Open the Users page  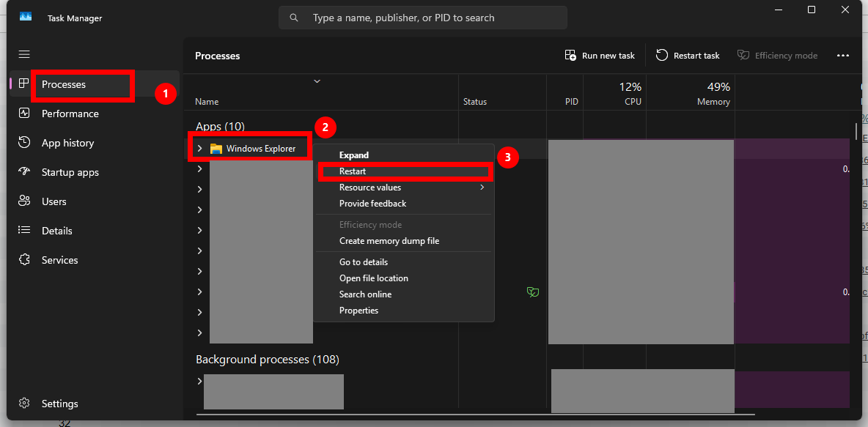[x=54, y=201]
